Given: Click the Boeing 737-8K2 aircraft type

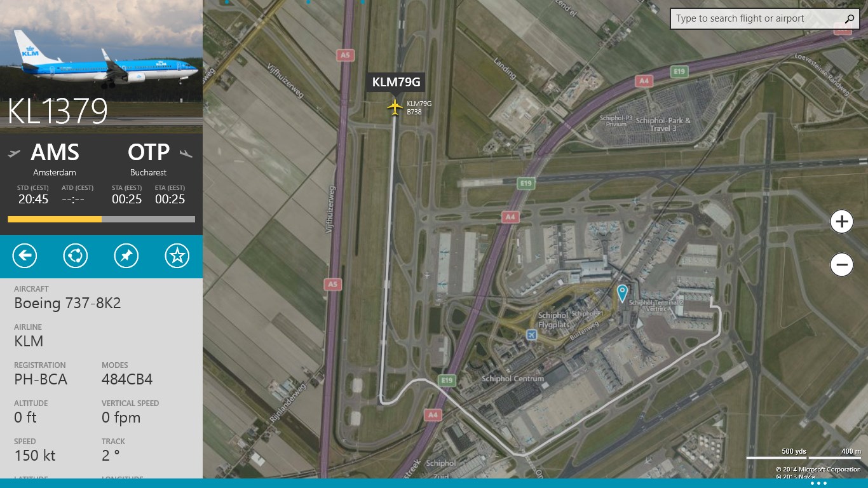Looking at the screenshot, I should tap(67, 303).
